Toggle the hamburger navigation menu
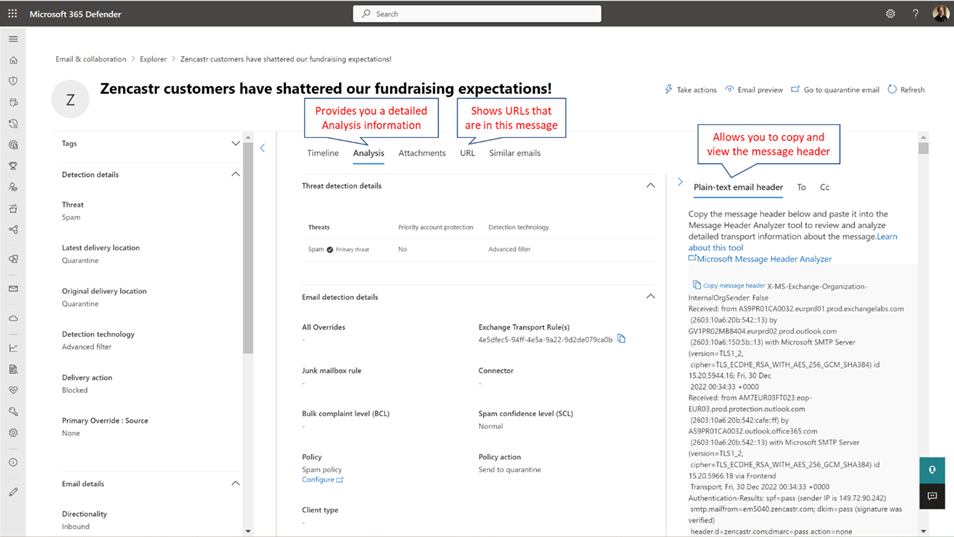 pyautogui.click(x=13, y=39)
